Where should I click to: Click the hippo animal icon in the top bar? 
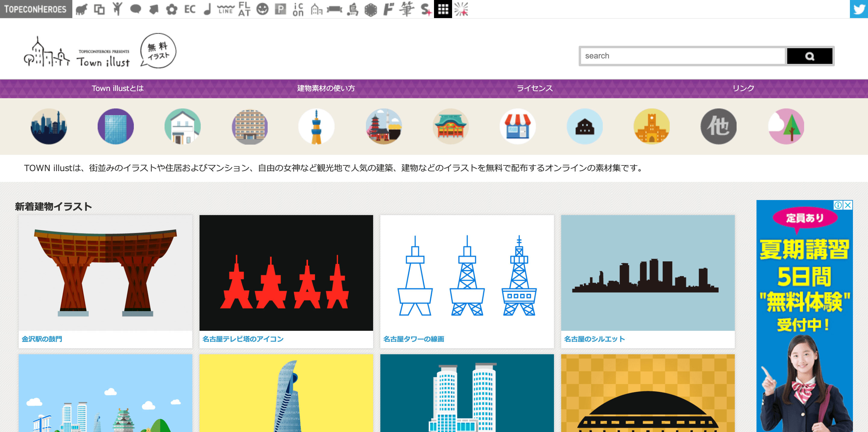pos(81,9)
